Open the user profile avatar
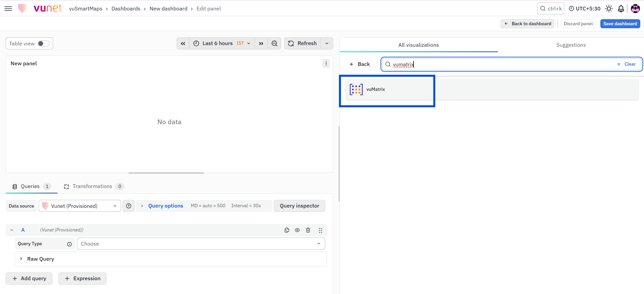644x294 pixels. [x=635, y=9]
